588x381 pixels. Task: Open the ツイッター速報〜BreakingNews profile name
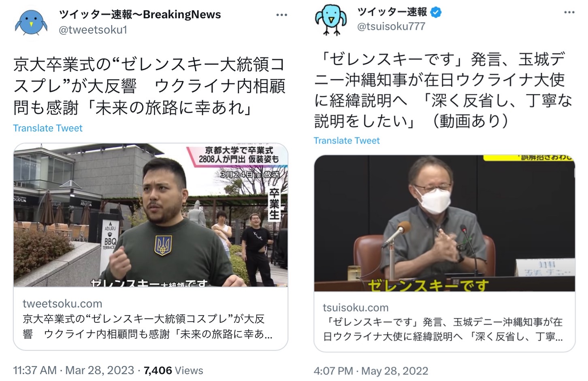[140, 15]
